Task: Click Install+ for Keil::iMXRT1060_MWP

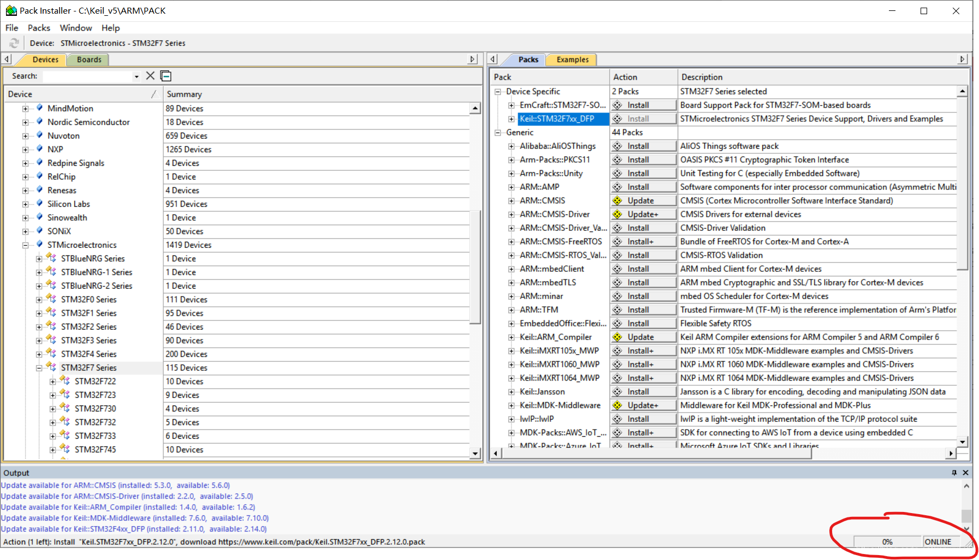Action: click(x=644, y=365)
